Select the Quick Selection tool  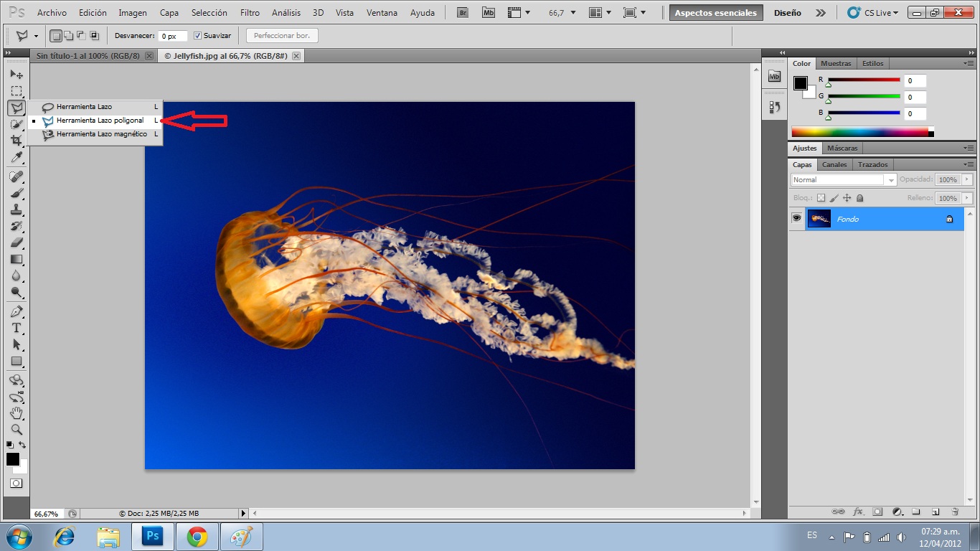click(x=16, y=125)
